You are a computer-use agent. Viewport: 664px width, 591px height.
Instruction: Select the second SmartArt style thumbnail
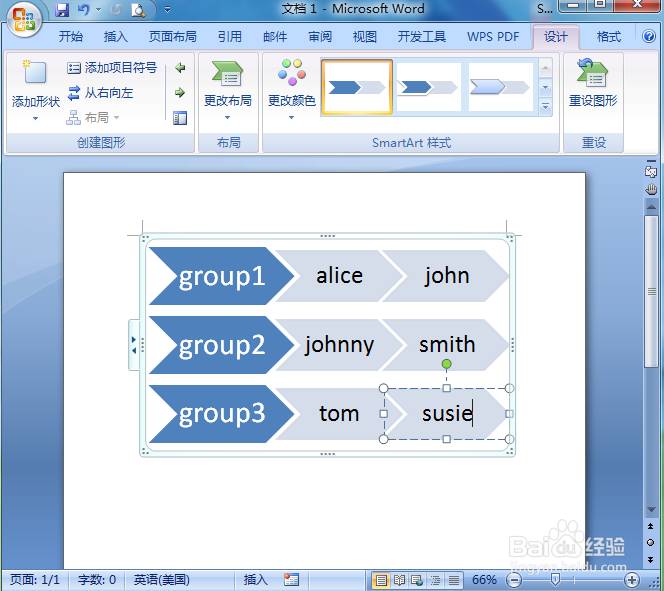pyautogui.click(x=429, y=87)
